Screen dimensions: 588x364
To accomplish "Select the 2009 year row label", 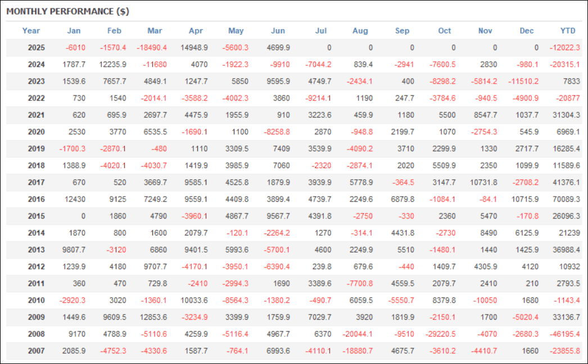I will point(37,317).
